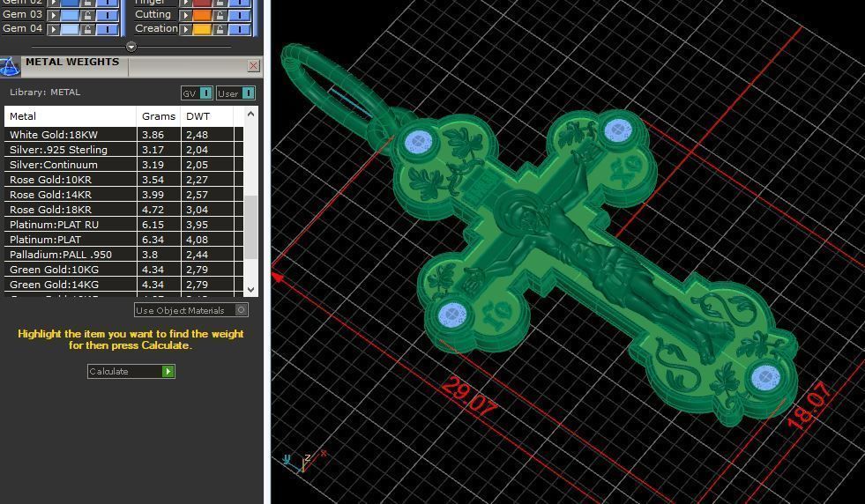Expand the Cutting layer arrow
865x504 pixels.
186,15
